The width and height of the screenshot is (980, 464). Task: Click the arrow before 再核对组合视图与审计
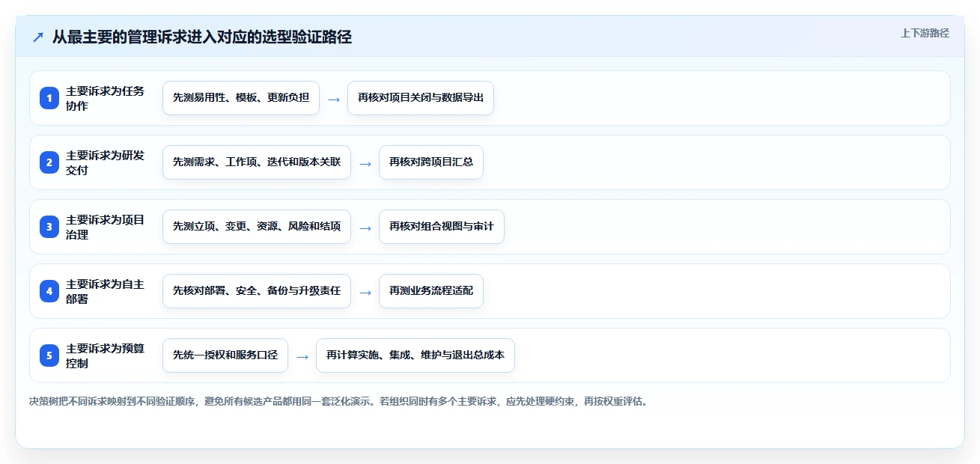tap(365, 228)
